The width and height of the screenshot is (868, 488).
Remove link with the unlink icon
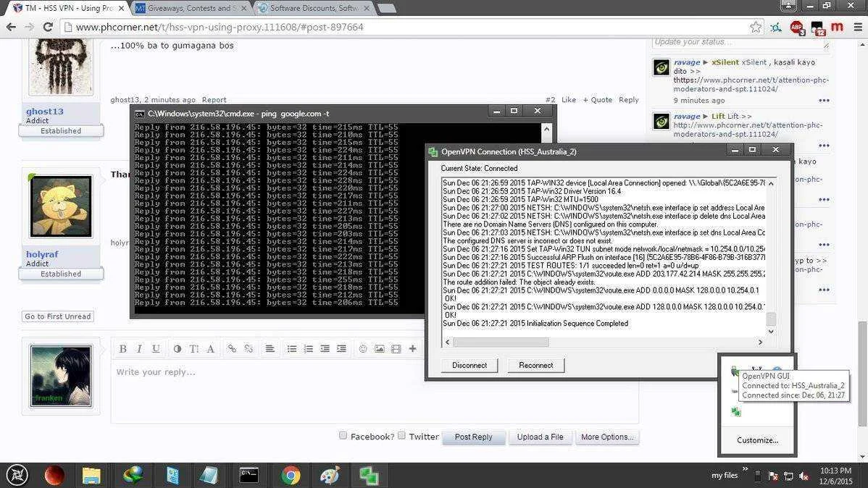[x=249, y=348]
